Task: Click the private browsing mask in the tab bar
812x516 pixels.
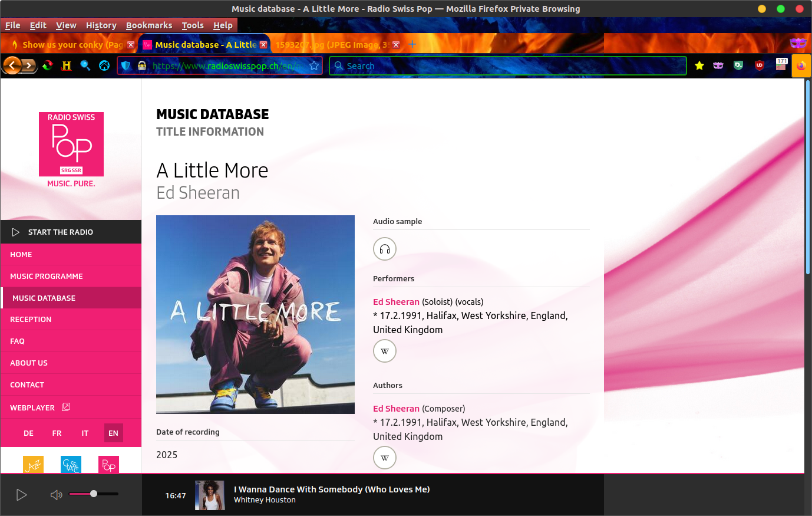Action: (798, 43)
